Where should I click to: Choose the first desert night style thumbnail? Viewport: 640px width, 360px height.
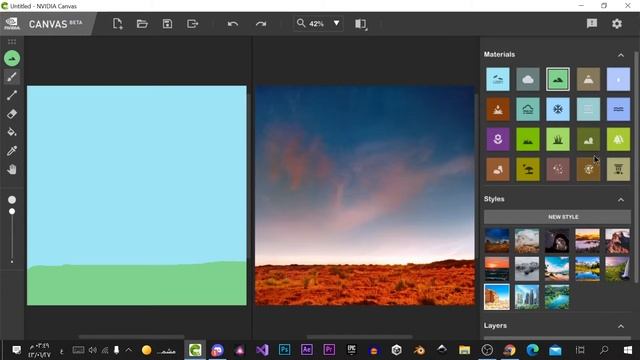click(497, 240)
